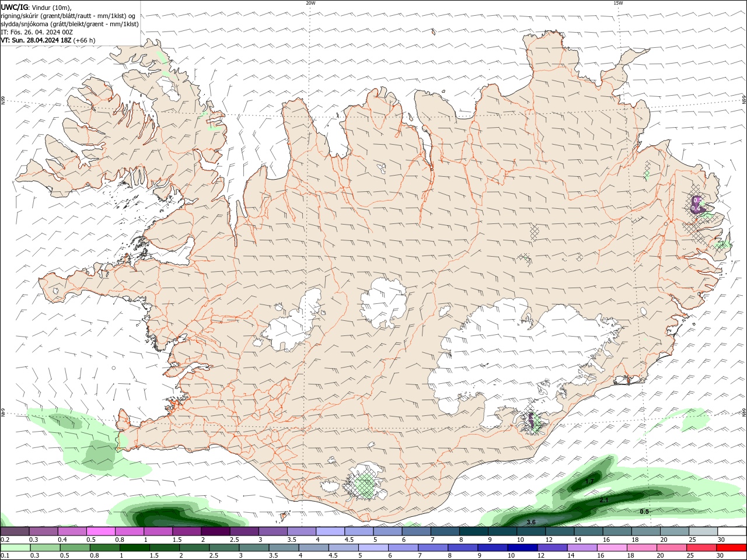Click the slydda/snjókoma legend description line

[x=70, y=24]
